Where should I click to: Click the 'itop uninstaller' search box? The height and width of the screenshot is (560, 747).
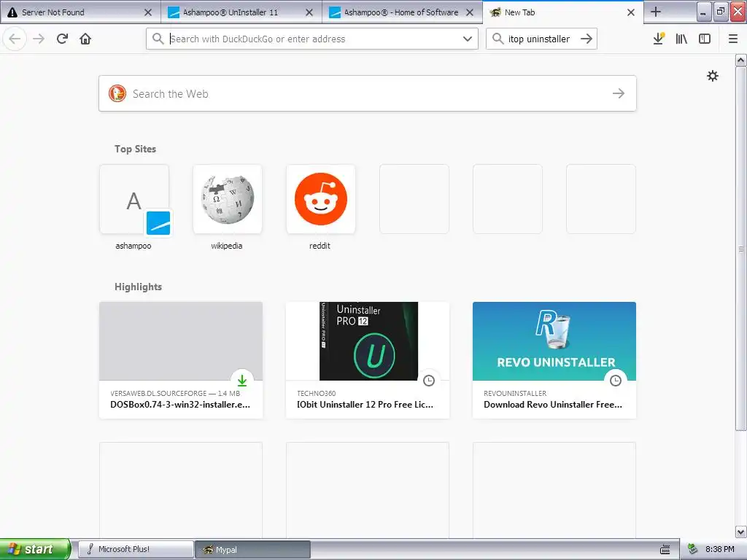[x=542, y=39]
